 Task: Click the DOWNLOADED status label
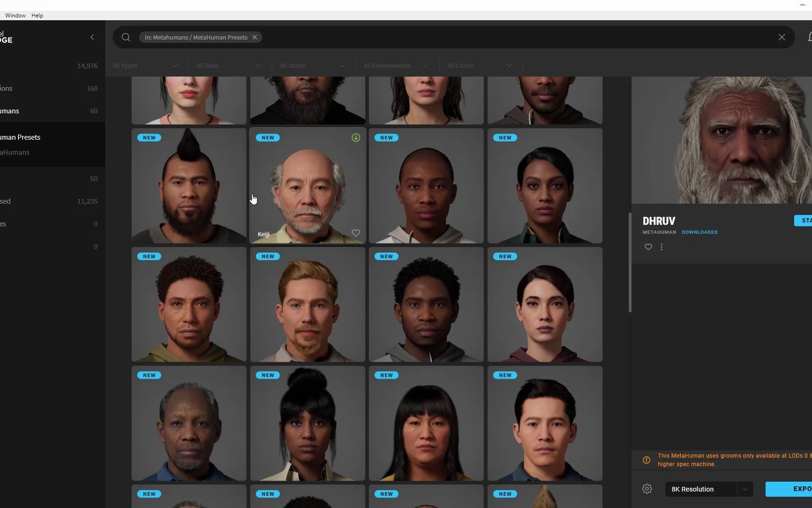(x=700, y=232)
